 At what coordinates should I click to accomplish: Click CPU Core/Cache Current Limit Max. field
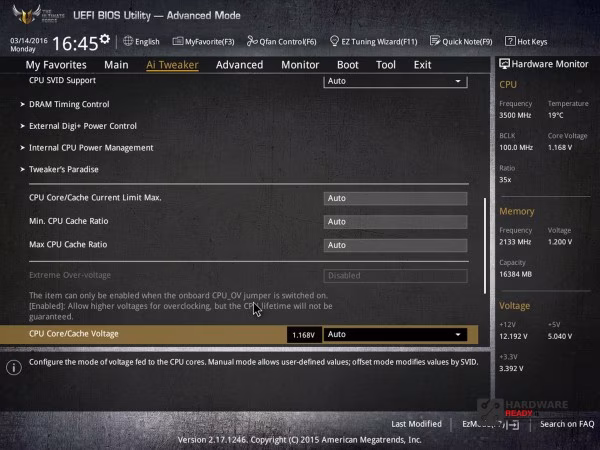click(395, 198)
